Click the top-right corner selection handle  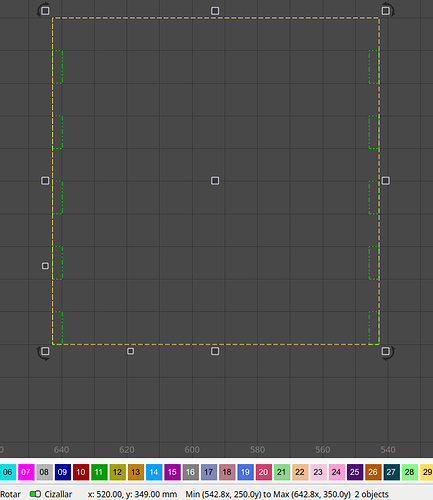[x=386, y=11]
